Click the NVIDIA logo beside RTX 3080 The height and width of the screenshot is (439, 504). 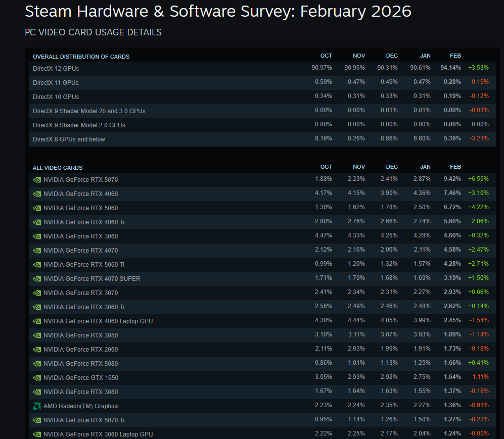[37, 392]
